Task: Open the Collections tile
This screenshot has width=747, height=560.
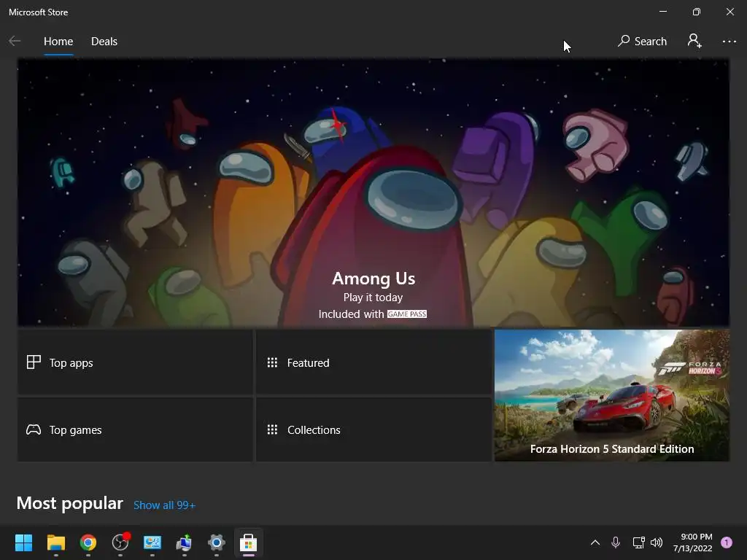Action: [x=374, y=429]
